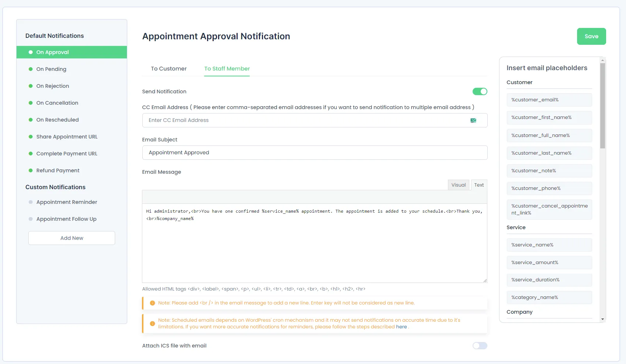Switch editor to Text mode
The image size is (626, 364).
pyautogui.click(x=479, y=185)
